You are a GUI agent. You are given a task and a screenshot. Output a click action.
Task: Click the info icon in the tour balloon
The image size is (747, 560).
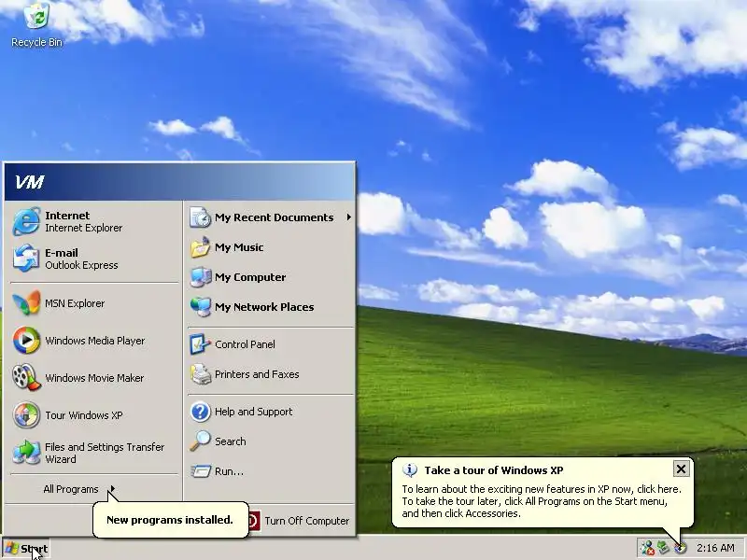410,470
